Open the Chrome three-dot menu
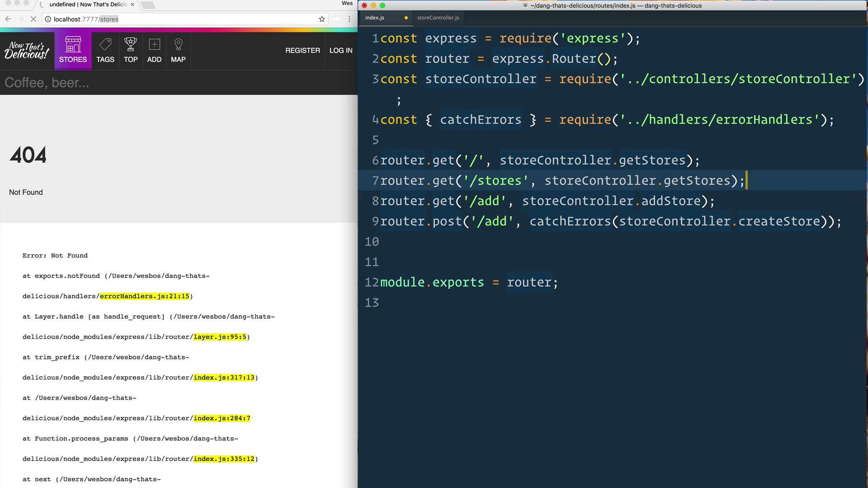The height and width of the screenshot is (488, 868). click(349, 19)
